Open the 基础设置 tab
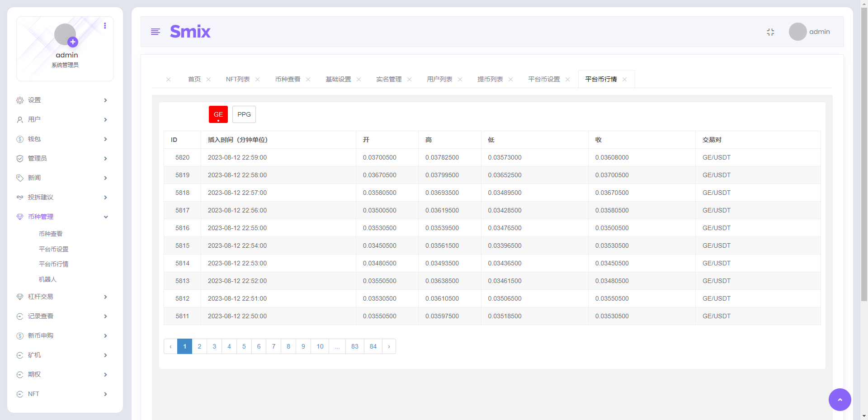The width and height of the screenshot is (868, 420). tap(338, 79)
